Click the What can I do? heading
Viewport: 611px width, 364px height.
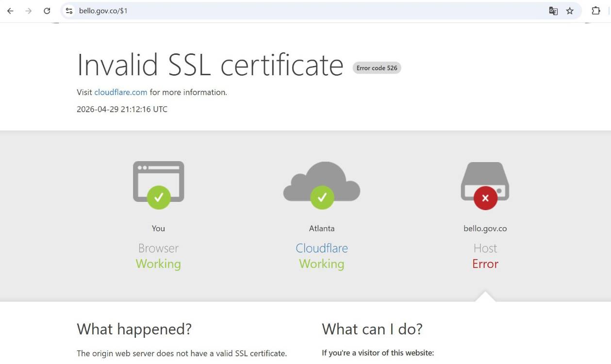point(372,329)
